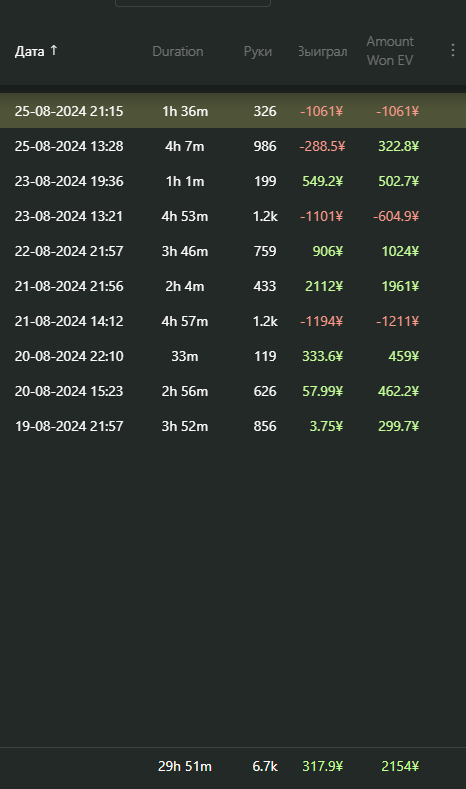Viewport: 466px width, 789px height.
Task: Toggle sort arrow on Дата column
Action: click(54, 50)
